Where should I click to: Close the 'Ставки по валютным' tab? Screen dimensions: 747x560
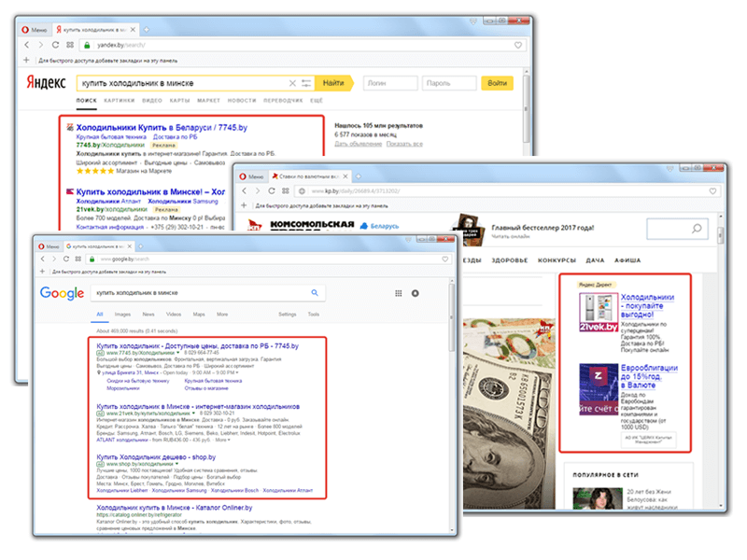pos(345,176)
